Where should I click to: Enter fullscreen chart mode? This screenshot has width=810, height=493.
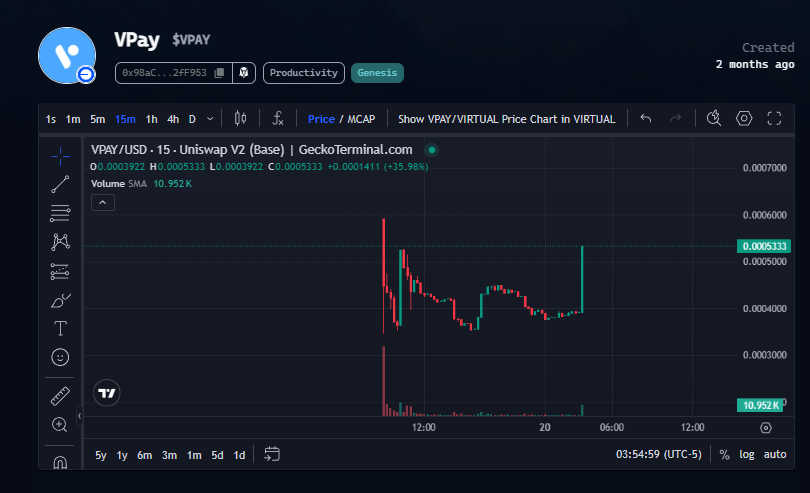pos(774,119)
